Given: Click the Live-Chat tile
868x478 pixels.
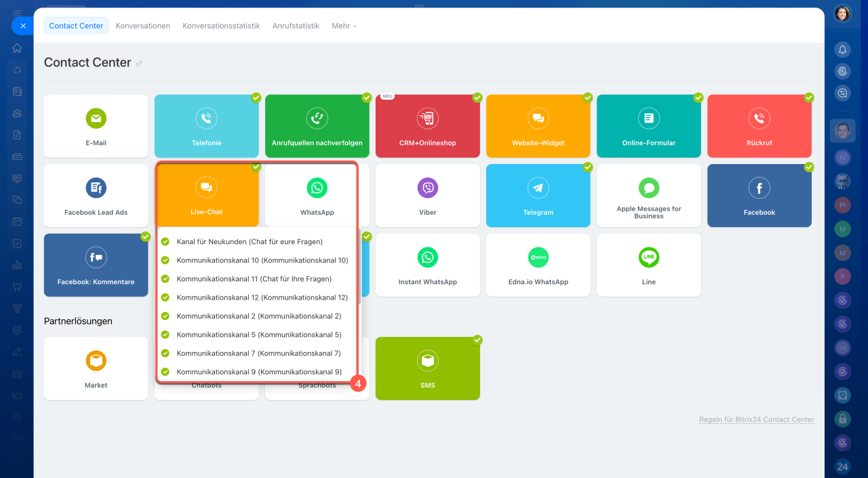Looking at the screenshot, I should click(206, 195).
